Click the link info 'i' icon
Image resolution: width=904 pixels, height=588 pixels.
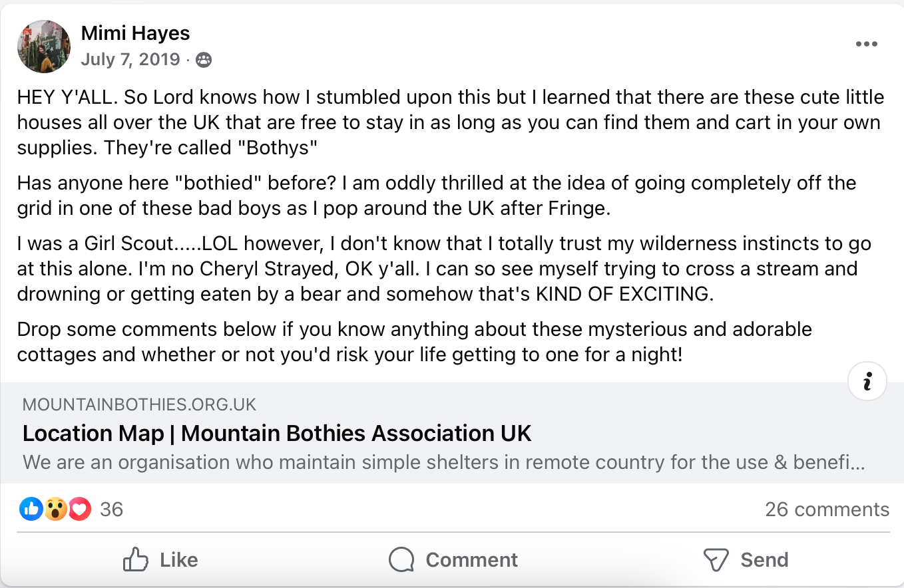coord(867,381)
